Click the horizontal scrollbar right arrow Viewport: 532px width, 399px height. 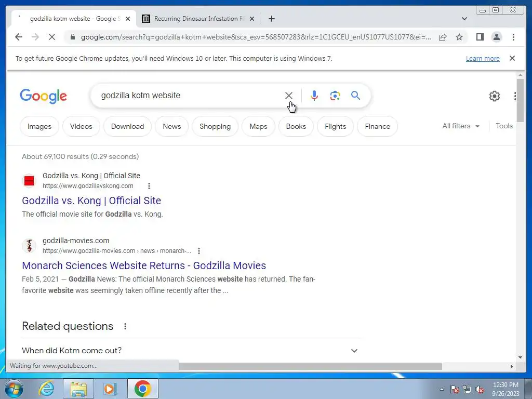pyautogui.click(x=512, y=366)
